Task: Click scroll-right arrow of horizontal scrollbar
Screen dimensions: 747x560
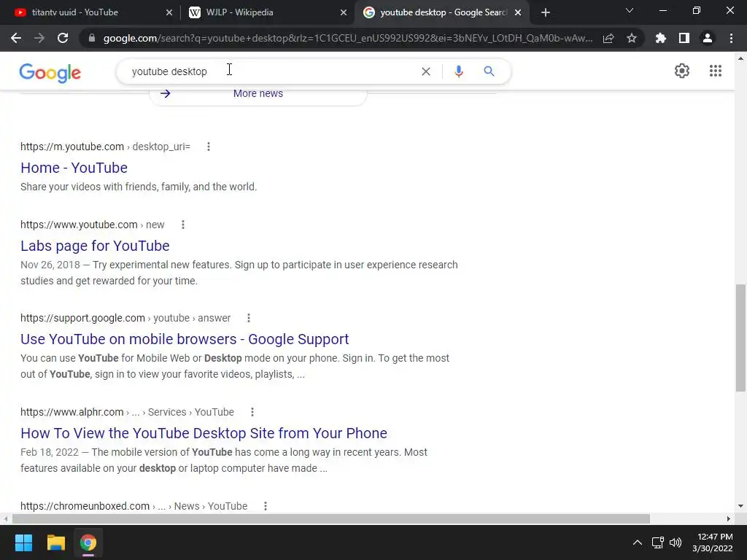Action: 728,518
